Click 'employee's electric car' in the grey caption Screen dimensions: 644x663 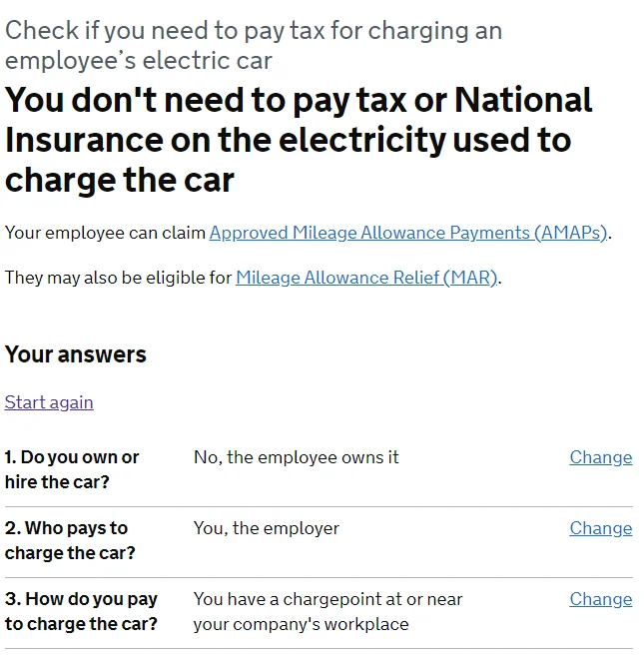(138, 61)
